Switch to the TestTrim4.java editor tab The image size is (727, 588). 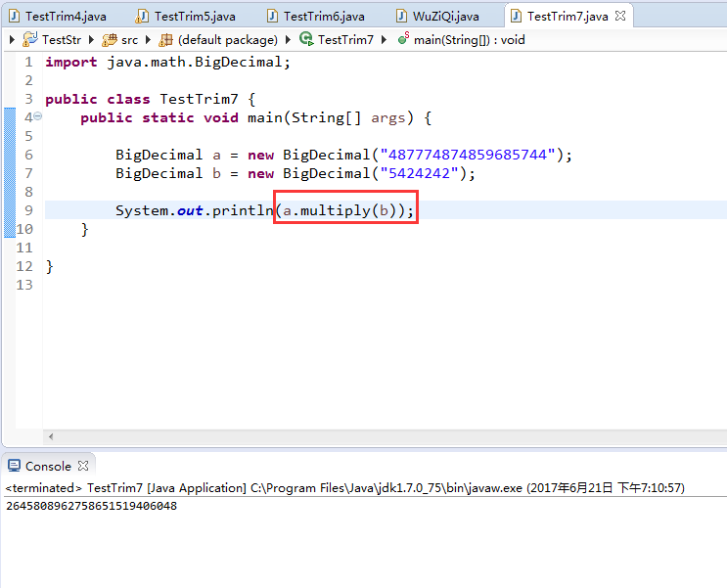[x=59, y=17]
